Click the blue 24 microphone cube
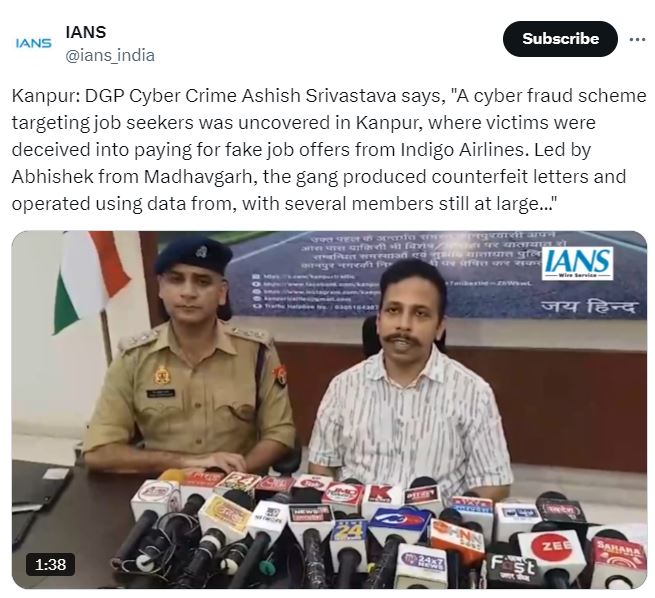The image size is (655, 598). click(x=348, y=533)
